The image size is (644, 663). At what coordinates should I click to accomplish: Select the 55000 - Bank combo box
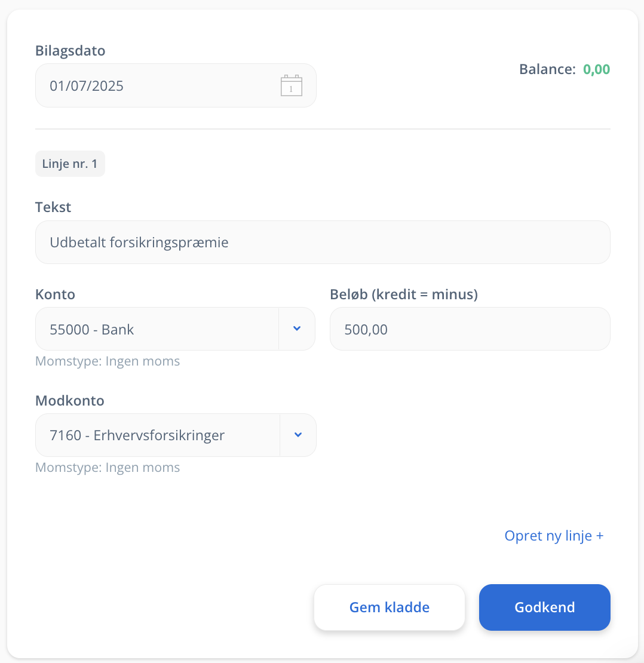[x=175, y=329]
